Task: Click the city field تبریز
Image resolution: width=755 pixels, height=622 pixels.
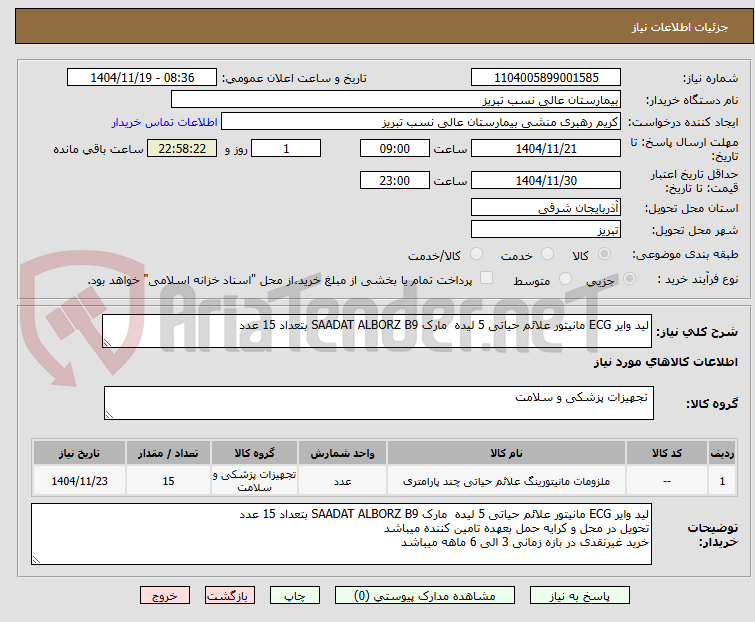Action: pyautogui.click(x=546, y=230)
